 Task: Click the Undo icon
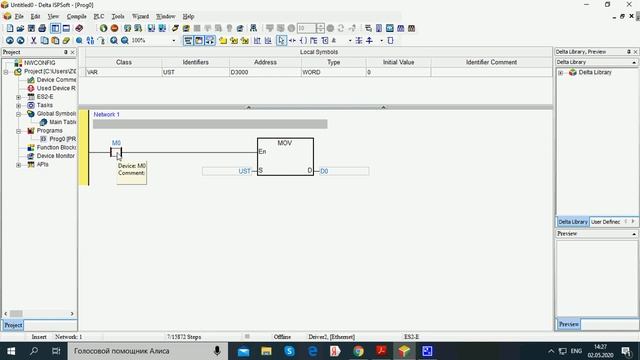click(x=10, y=40)
